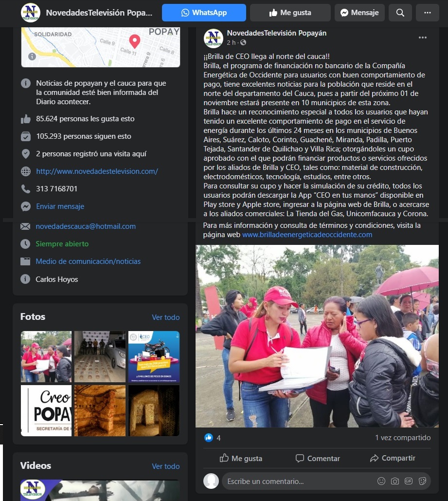Send a message with Mensaje button
Image resolution: width=448 pixels, height=501 pixels.
(x=359, y=13)
